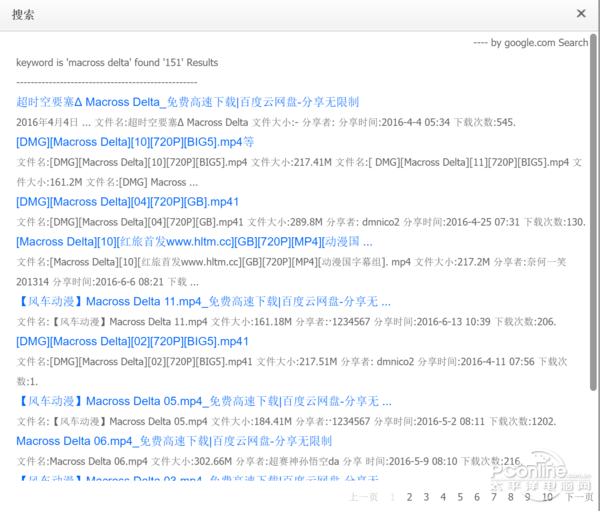Open the [DMG][Macross Delta][10][720P][BIG5].mp4 link
Viewport: 600px width, 511px height.
tap(135, 142)
